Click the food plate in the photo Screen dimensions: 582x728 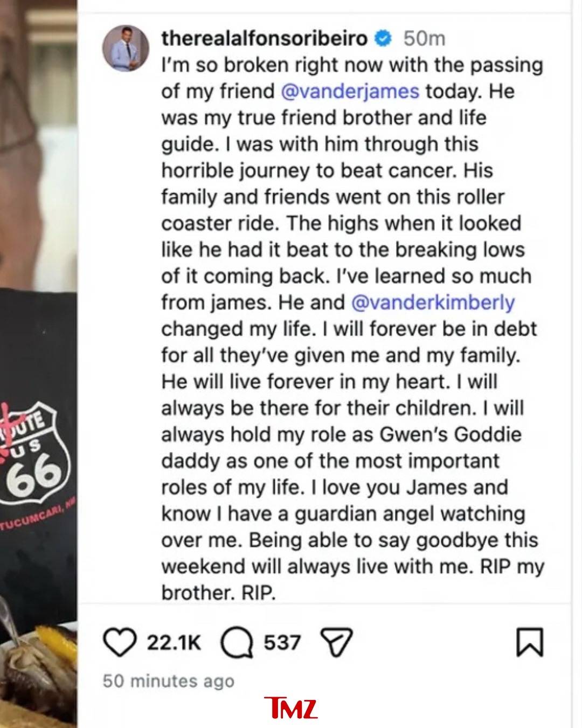[38, 674]
